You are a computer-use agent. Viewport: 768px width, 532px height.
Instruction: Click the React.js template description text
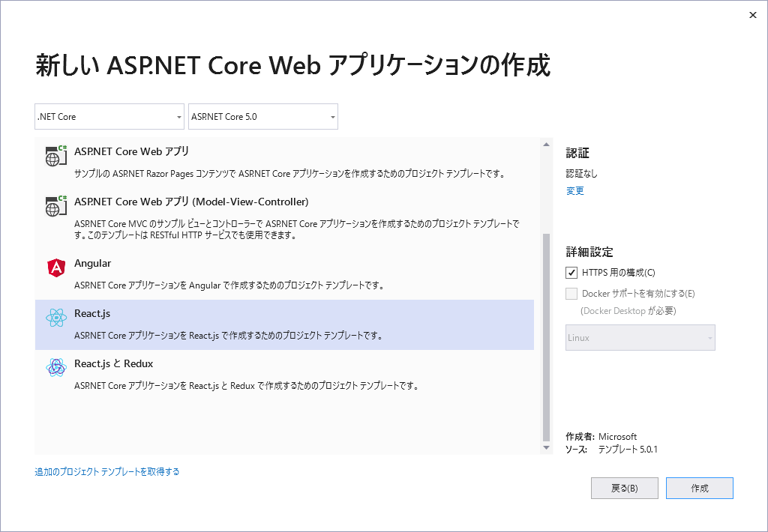(228, 336)
